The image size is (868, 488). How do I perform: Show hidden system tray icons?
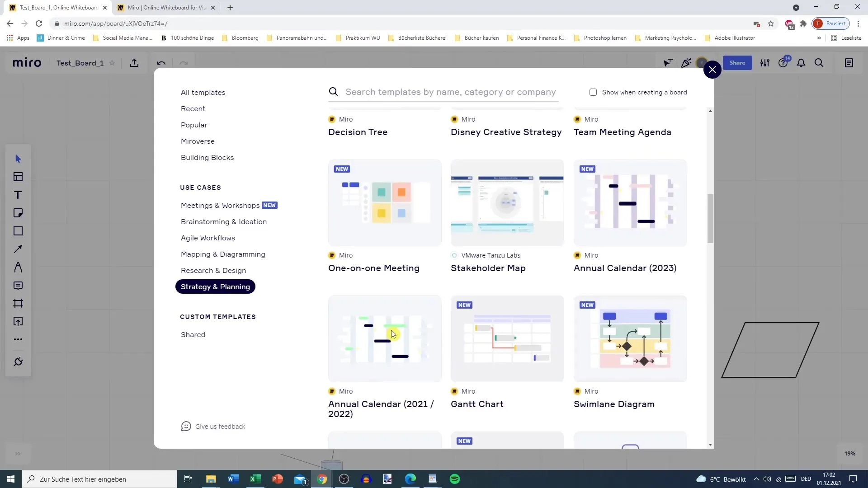(x=756, y=479)
